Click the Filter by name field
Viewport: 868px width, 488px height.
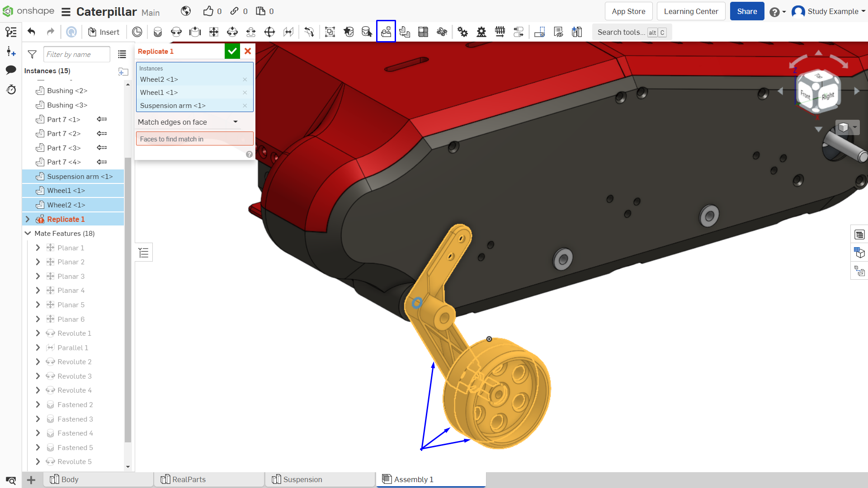point(77,54)
